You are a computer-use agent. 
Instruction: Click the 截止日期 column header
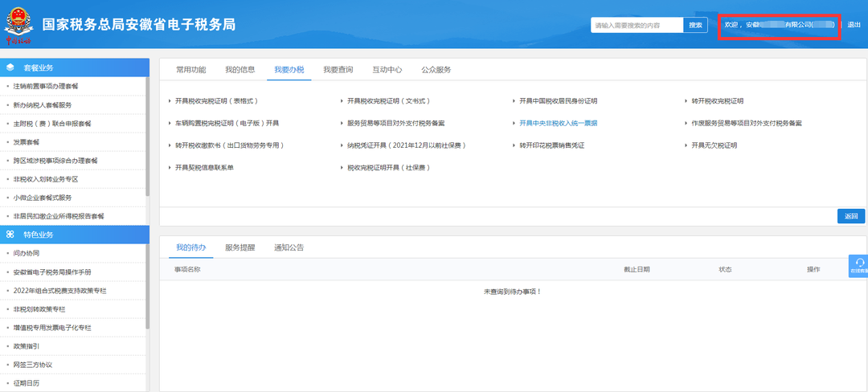point(637,269)
